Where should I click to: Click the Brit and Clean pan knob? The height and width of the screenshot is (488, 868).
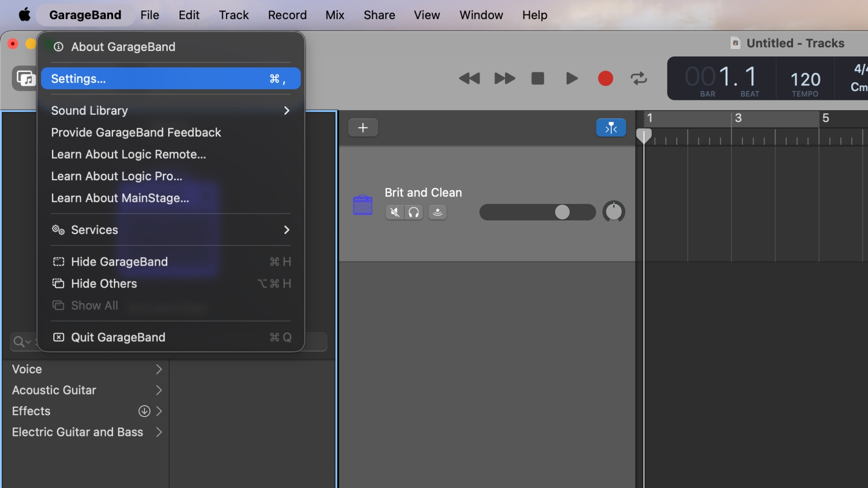click(613, 211)
